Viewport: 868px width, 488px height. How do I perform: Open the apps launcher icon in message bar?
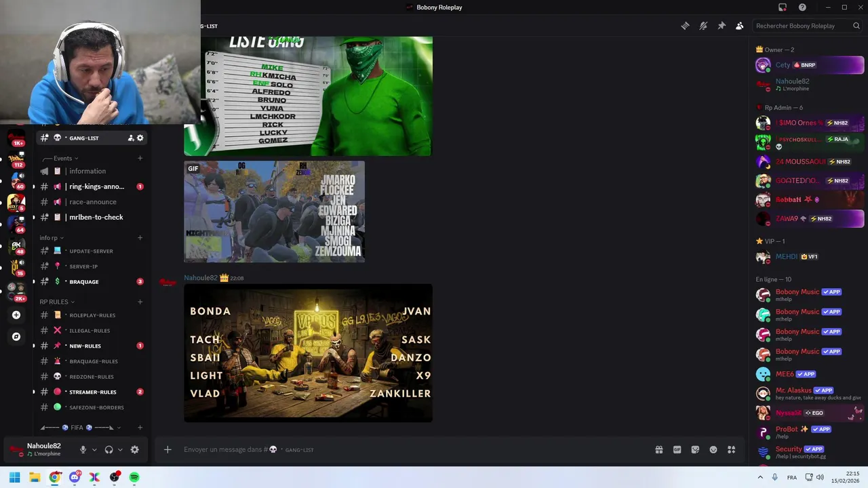pyautogui.click(x=732, y=449)
